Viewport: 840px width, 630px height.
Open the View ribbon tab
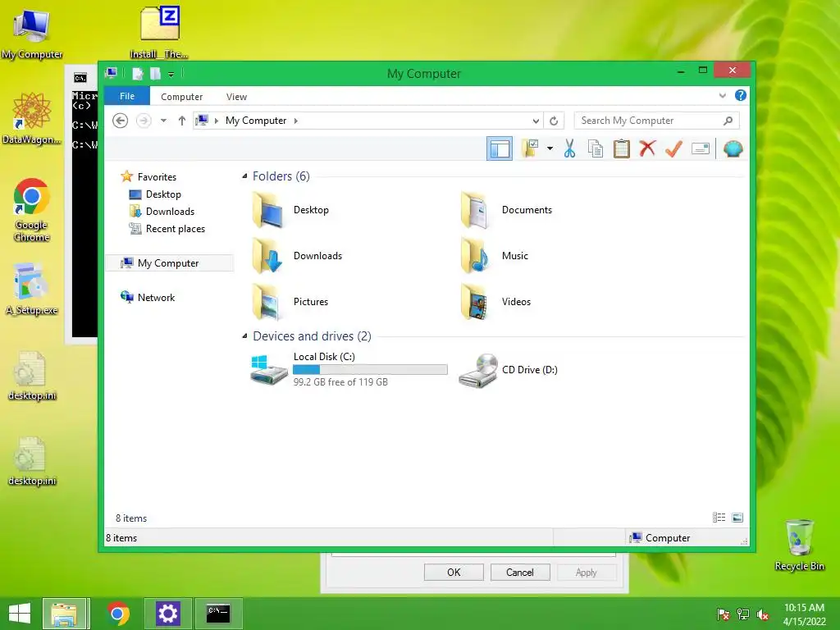coord(236,97)
